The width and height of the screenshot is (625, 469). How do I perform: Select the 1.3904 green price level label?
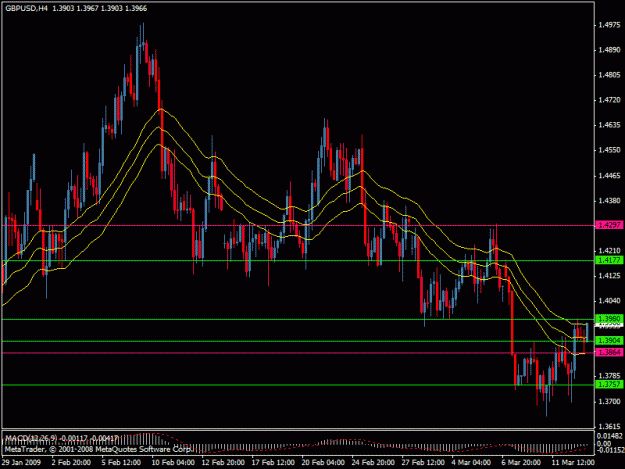coord(609,340)
